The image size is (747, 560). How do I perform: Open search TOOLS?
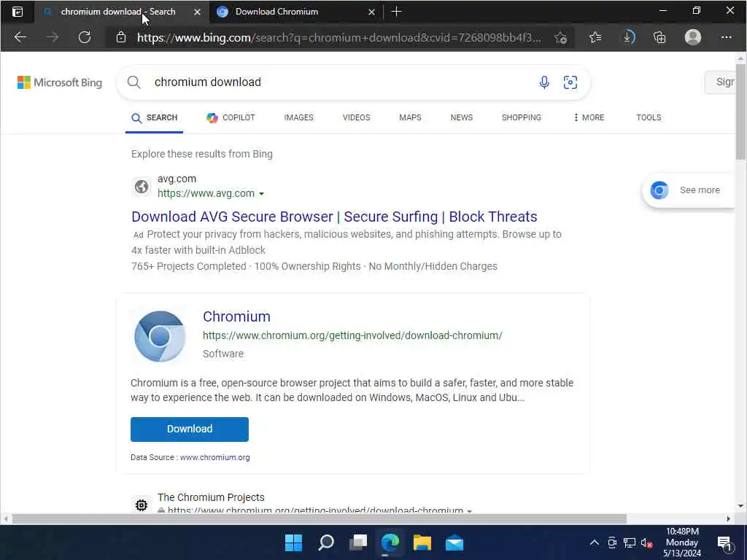pos(649,117)
